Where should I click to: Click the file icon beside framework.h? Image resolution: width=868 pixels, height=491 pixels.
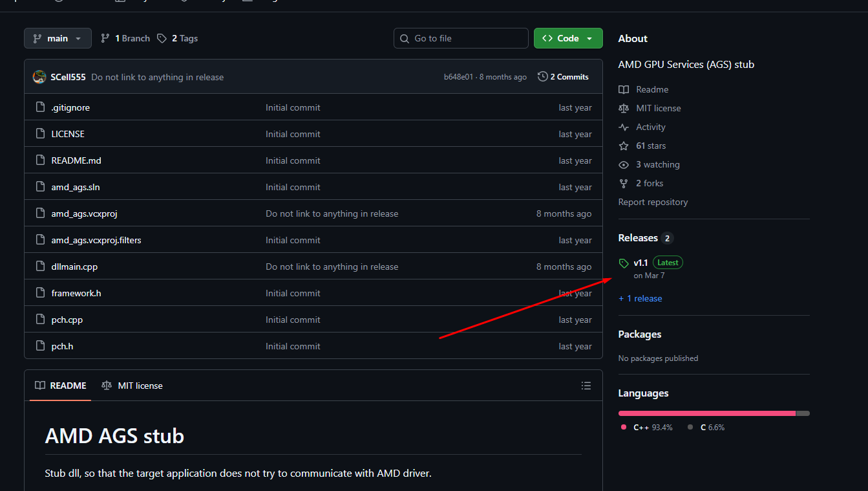(x=40, y=293)
